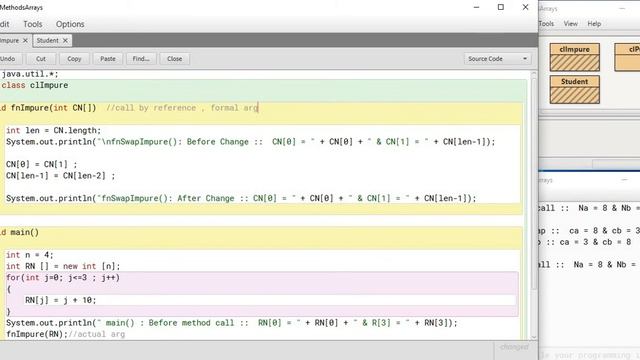Open the Tools menu in editor
This screenshot has height=360, width=640.
point(33,24)
